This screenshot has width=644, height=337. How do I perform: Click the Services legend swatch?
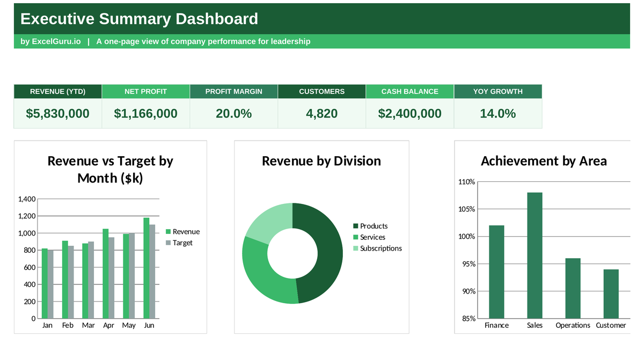(355, 237)
